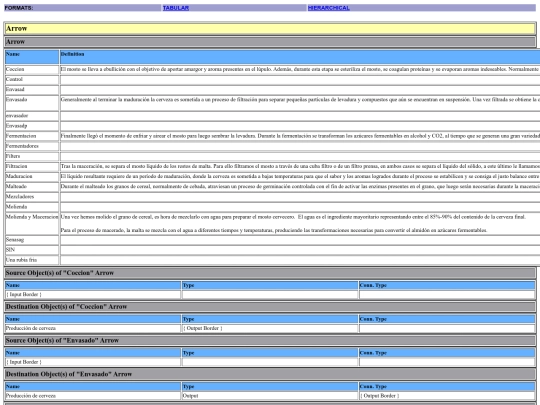Select the Molienda y Maceracion name cell

[32, 224]
